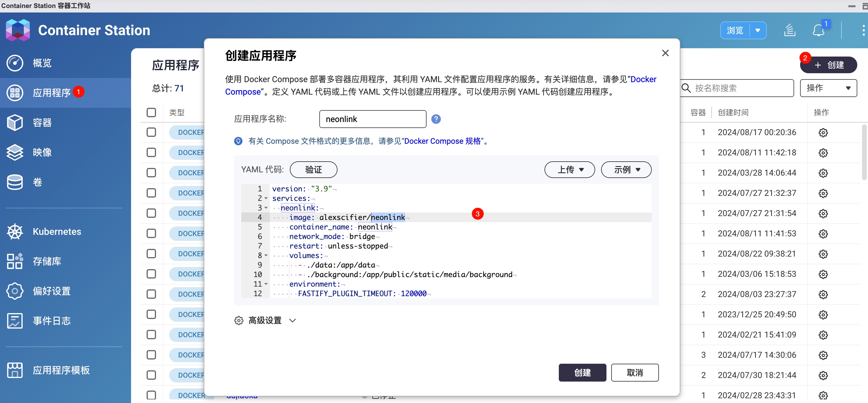Image resolution: width=868 pixels, height=403 pixels.
Task: Check the row created 2024/08/22 09:38:21
Action: point(151,254)
